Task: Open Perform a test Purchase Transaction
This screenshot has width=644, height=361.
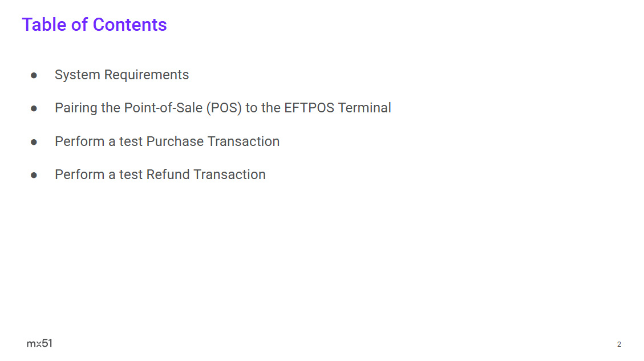Action: [167, 141]
